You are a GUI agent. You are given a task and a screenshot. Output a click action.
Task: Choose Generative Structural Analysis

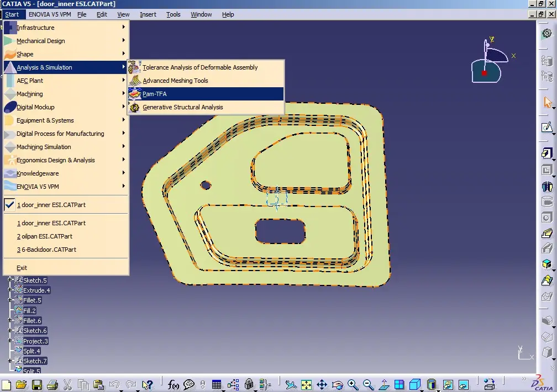click(206, 107)
